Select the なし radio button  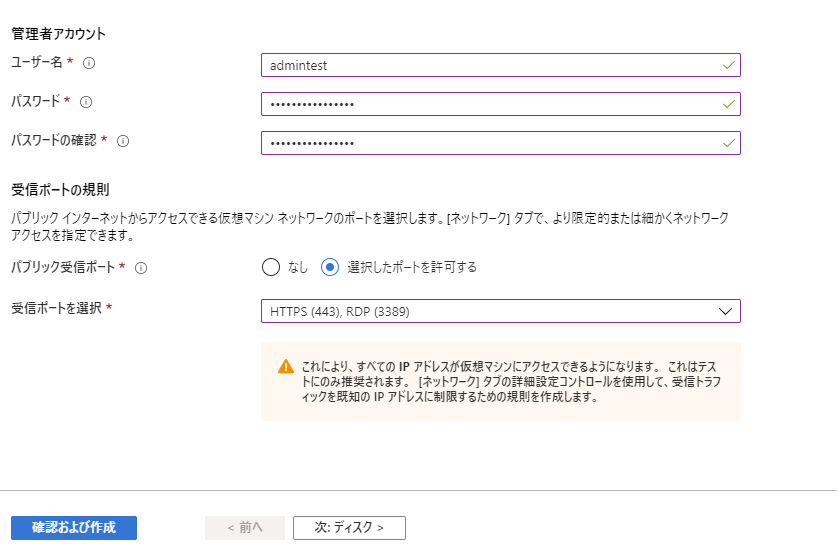coord(271,267)
